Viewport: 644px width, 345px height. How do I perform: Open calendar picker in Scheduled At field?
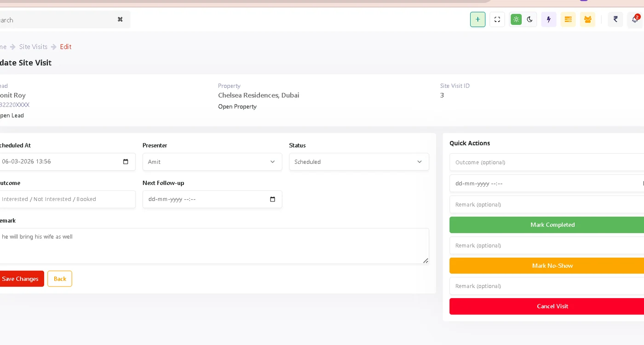pyautogui.click(x=126, y=162)
